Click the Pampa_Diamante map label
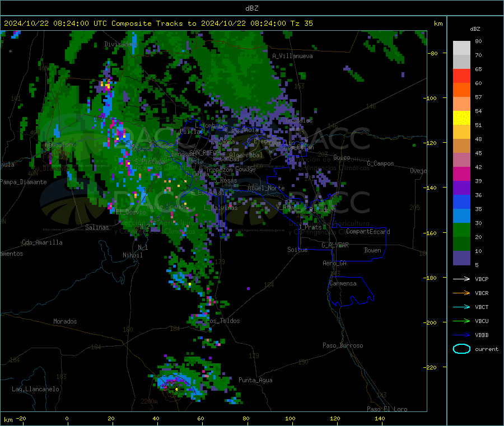 24,182
